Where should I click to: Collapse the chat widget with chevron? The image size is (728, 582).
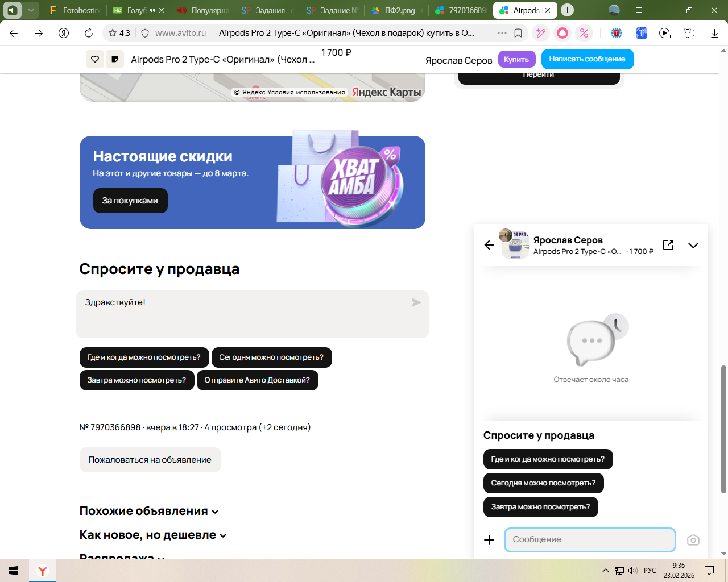tap(693, 246)
